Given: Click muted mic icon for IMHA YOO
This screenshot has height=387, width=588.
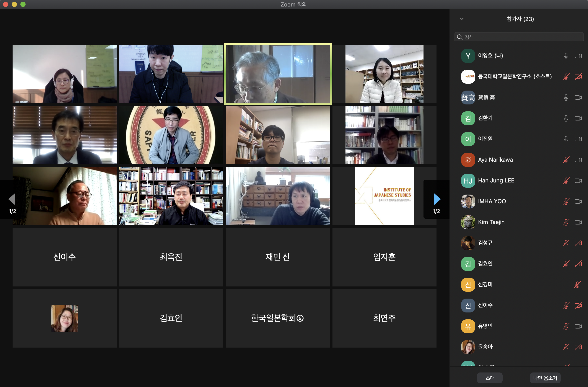Looking at the screenshot, I should 566,202.
